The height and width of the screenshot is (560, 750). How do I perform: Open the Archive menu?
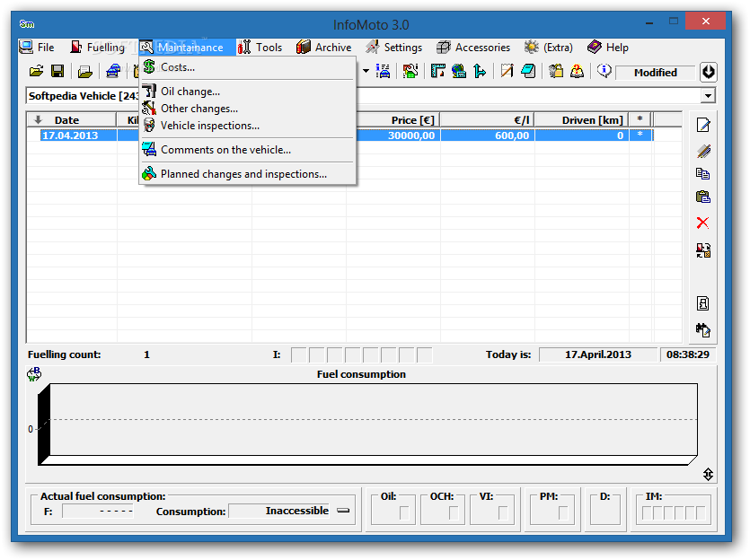(324, 48)
